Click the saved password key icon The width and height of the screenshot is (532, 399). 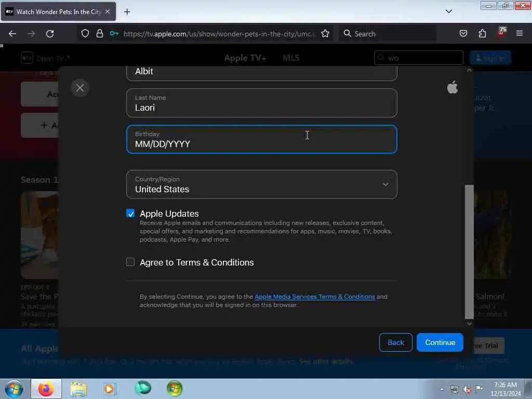click(114, 33)
